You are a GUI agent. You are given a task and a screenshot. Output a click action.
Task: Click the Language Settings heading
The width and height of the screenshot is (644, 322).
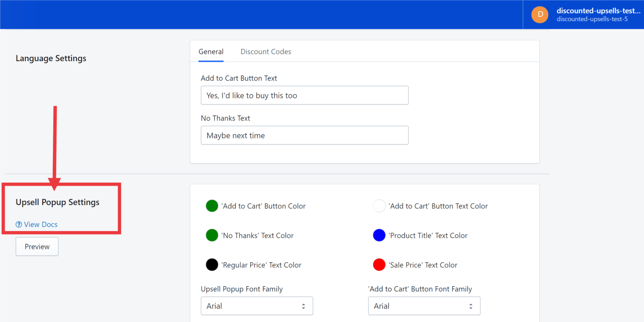point(51,58)
